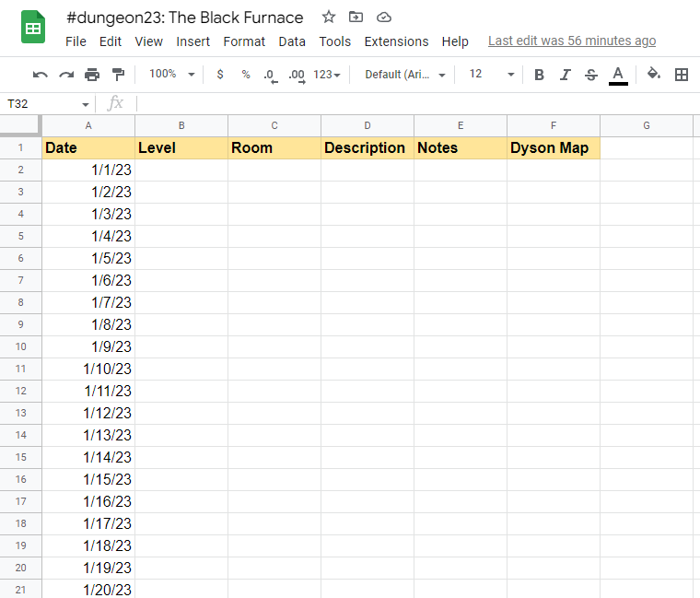700x598 pixels.
Task: Expand the Name box dropdown arrow
Action: pos(86,104)
